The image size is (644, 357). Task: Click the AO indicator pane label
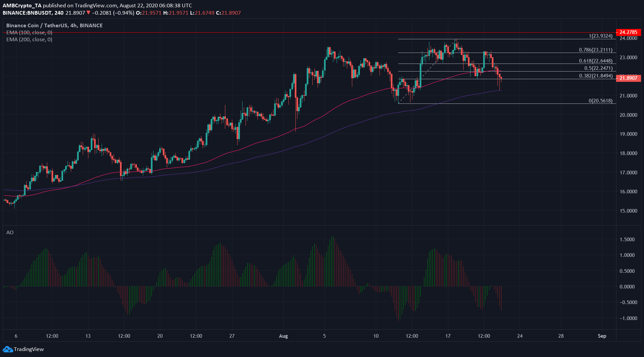pos(10,232)
